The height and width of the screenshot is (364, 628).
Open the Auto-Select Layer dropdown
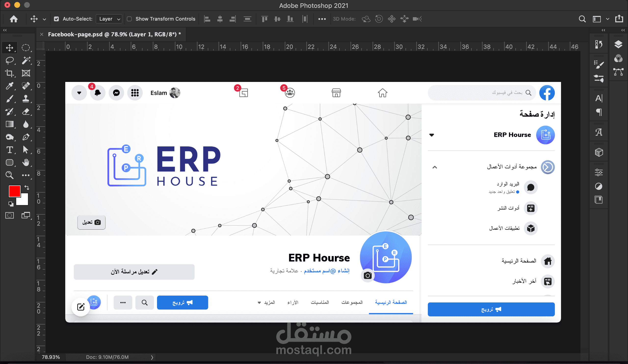click(109, 19)
